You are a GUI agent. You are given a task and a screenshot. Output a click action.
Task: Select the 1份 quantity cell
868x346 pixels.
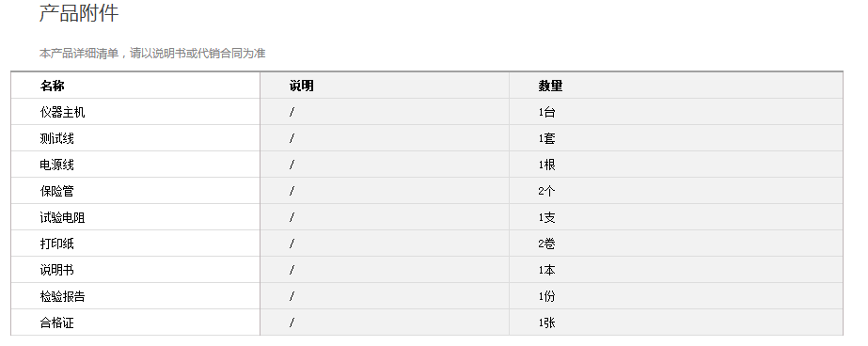(x=676, y=296)
